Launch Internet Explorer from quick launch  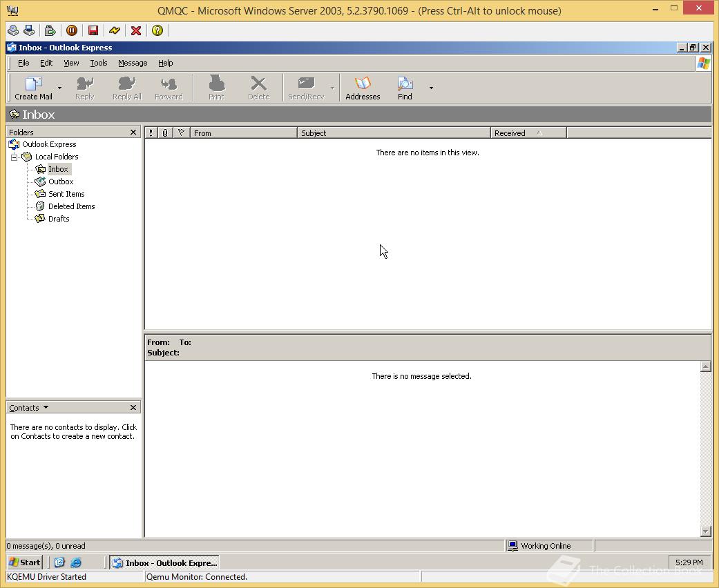[76, 562]
